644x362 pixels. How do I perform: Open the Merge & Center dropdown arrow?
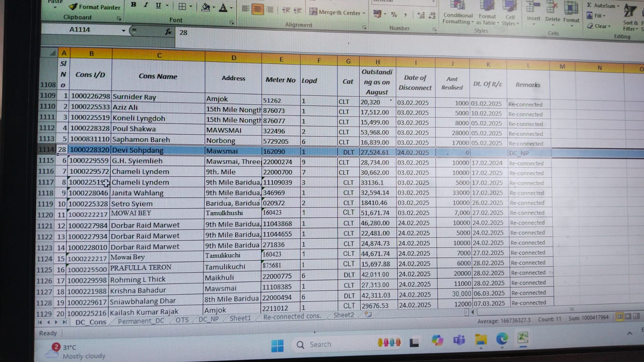pyautogui.click(x=364, y=13)
